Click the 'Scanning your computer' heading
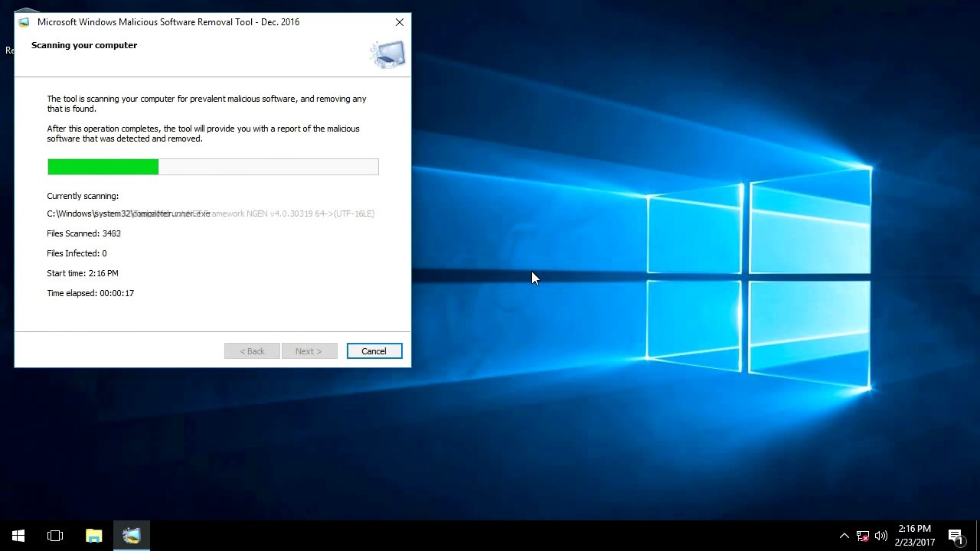 pos(84,45)
